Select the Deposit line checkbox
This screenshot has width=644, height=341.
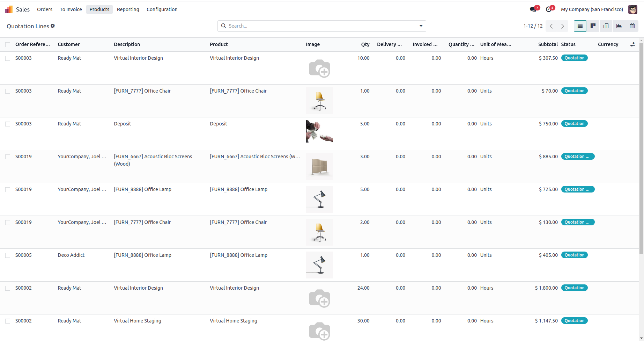tap(8, 124)
